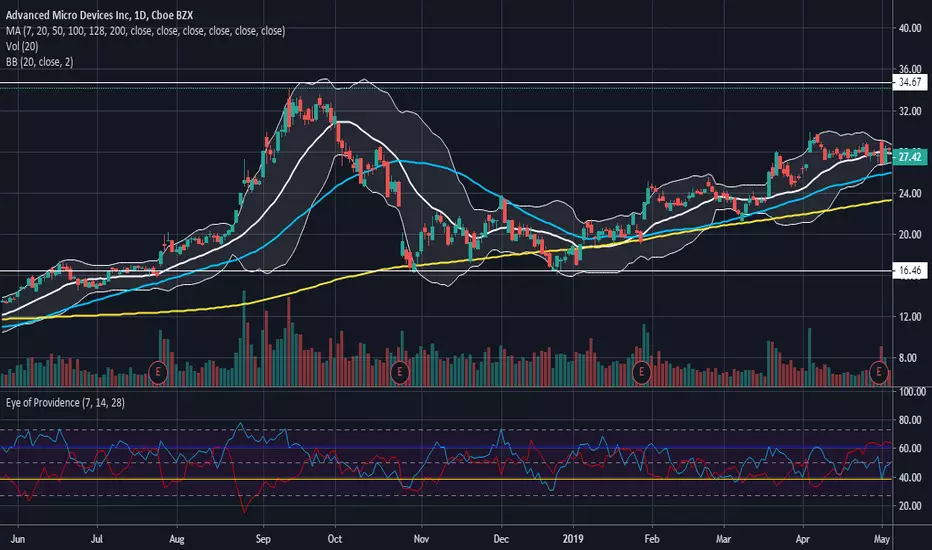
Task: Click the Sep label on time axis
Action: (x=263, y=539)
